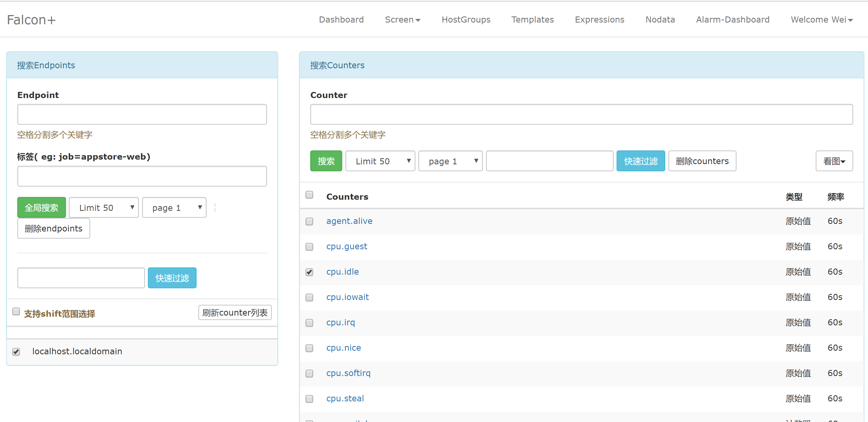Go to the Templates section
Viewport: 868px width, 422px height.
tap(532, 19)
